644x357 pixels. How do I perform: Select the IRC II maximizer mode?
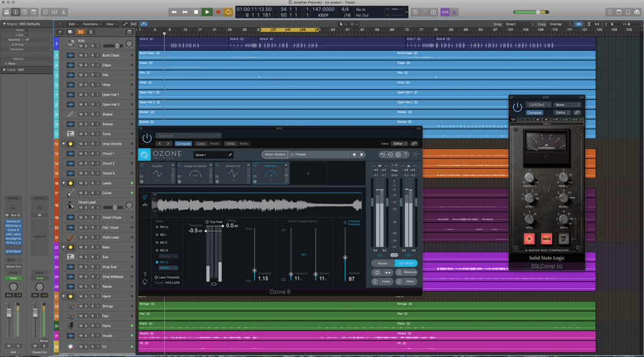[x=162, y=242]
